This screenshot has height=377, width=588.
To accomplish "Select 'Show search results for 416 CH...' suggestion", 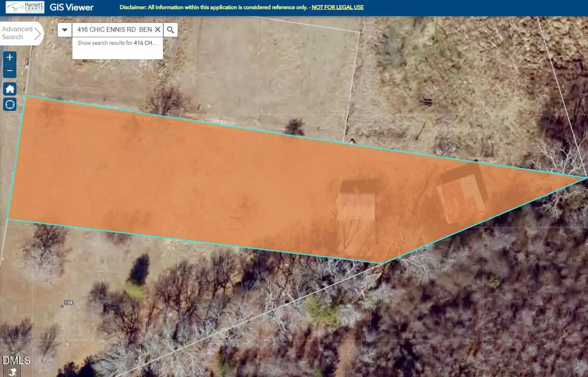I will pyautogui.click(x=118, y=43).
